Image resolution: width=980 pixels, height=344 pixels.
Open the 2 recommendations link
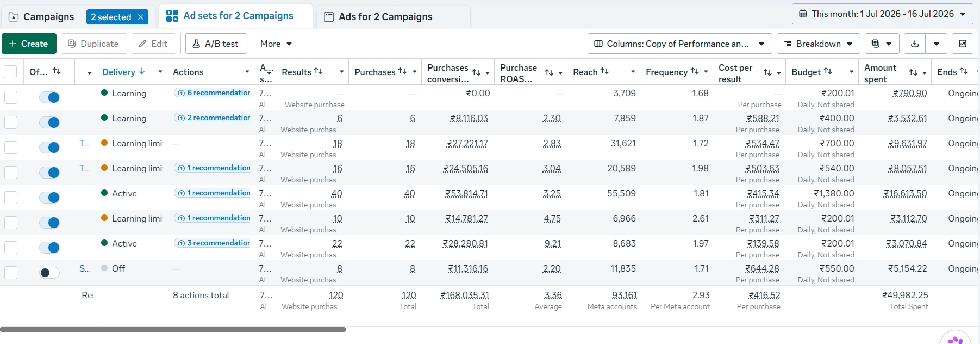tap(212, 118)
